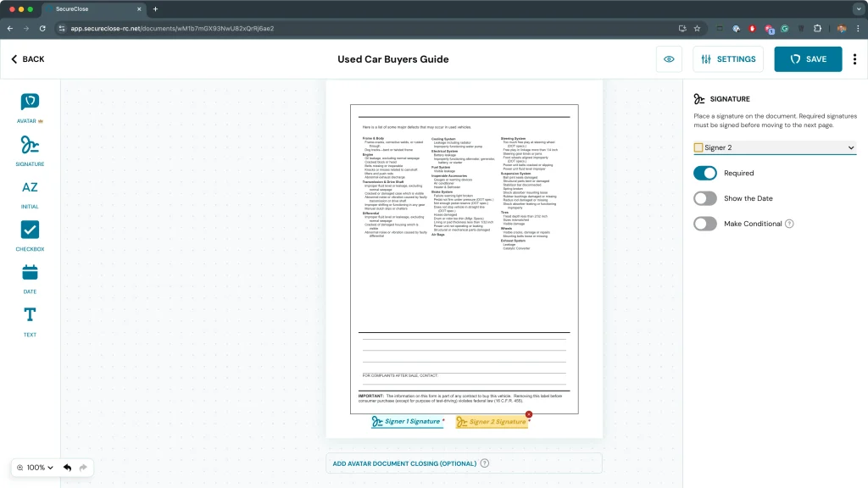This screenshot has width=868, height=488.
Task: Toggle document preview eye button
Action: [x=669, y=59]
